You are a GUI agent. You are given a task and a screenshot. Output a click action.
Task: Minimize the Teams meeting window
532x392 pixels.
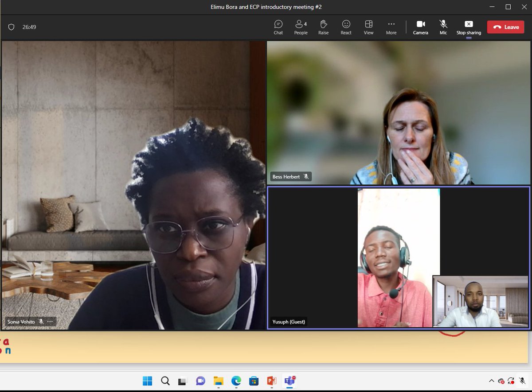[492, 7]
